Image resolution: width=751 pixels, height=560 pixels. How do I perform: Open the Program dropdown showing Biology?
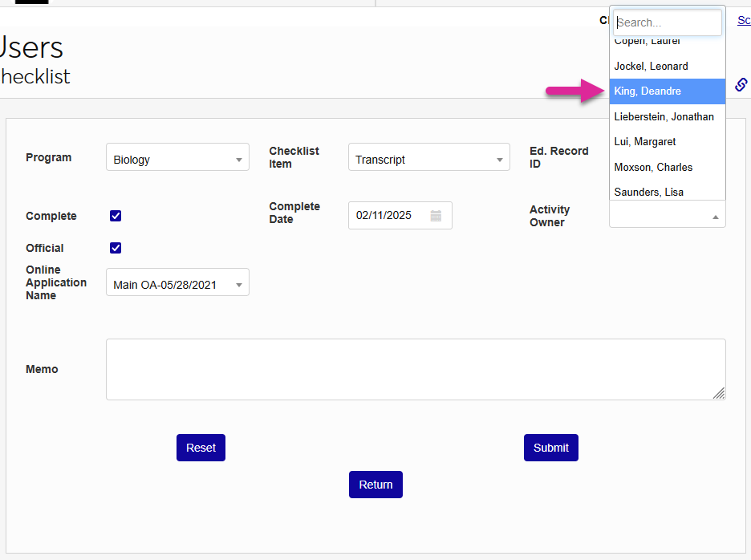177,160
